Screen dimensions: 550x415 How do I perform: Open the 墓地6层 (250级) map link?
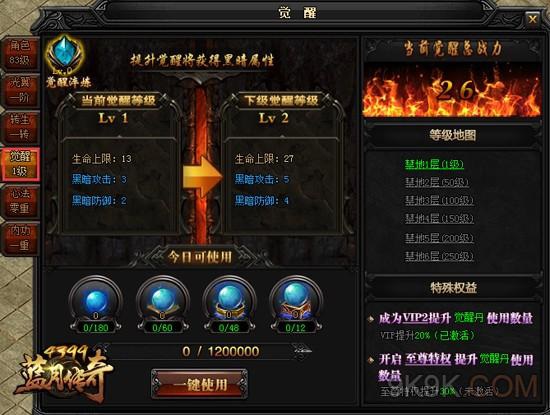[439, 256]
